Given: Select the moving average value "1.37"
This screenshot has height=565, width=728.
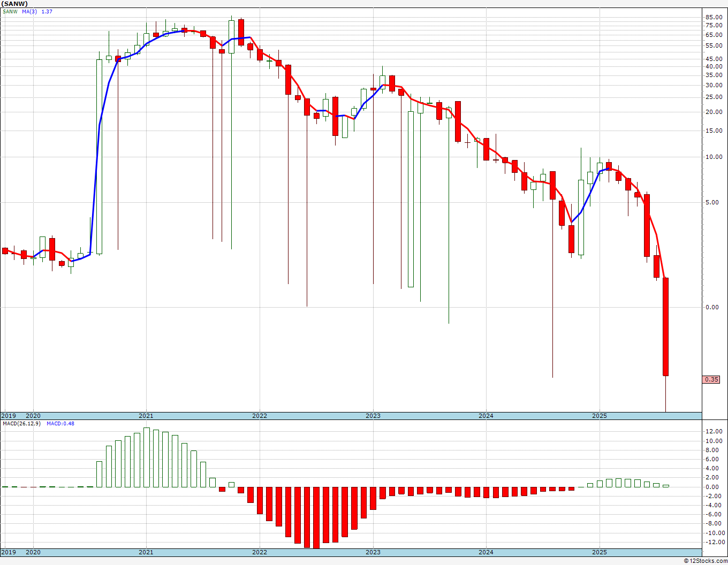Looking at the screenshot, I should (47, 12).
